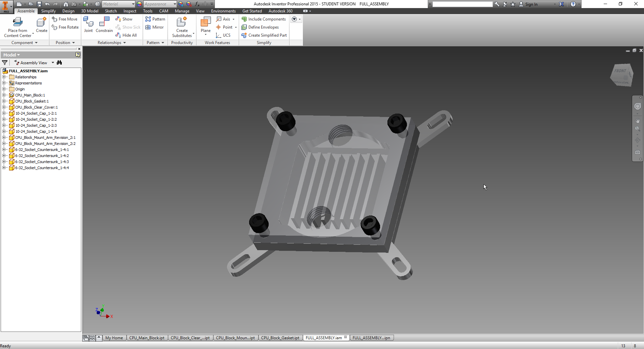Switch to CPU_Block_Gasket.ipt document tab
The width and height of the screenshot is (644, 349).
280,338
